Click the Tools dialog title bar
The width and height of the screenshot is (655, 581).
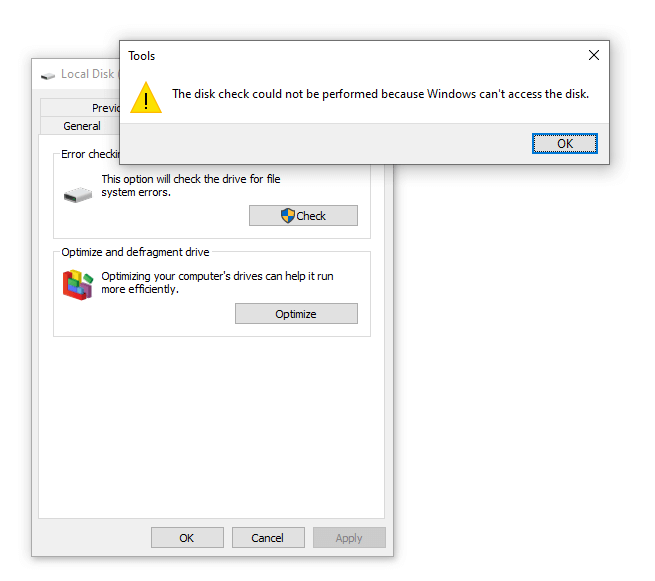click(x=350, y=56)
